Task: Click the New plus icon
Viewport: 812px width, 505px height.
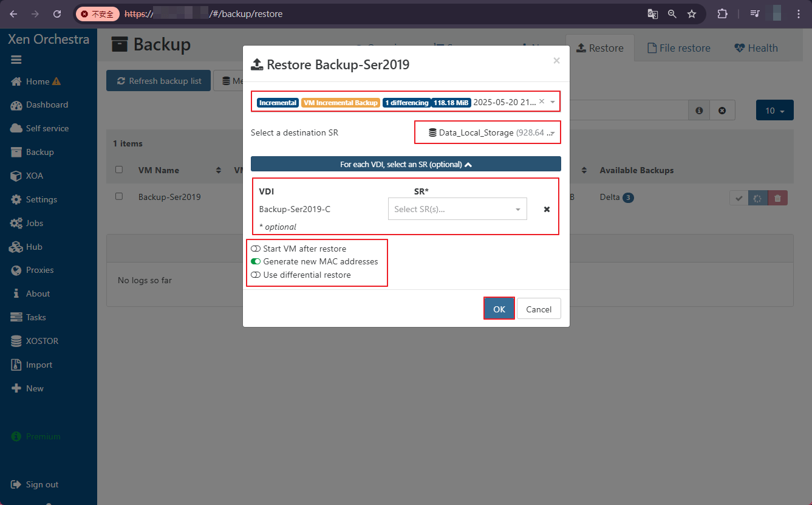Action: click(x=16, y=388)
